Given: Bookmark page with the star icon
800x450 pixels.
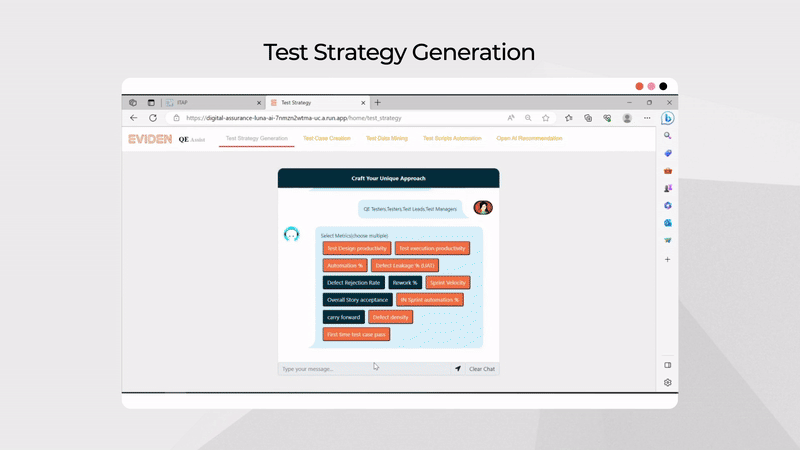Looking at the screenshot, I should coord(545,118).
